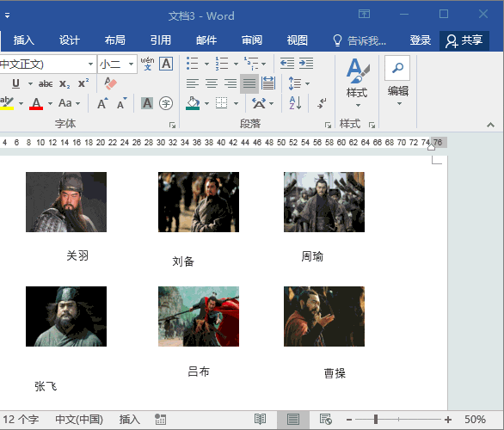
Task: Click the enclosed character 字 icon
Action: pyautogui.click(x=166, y=103)
